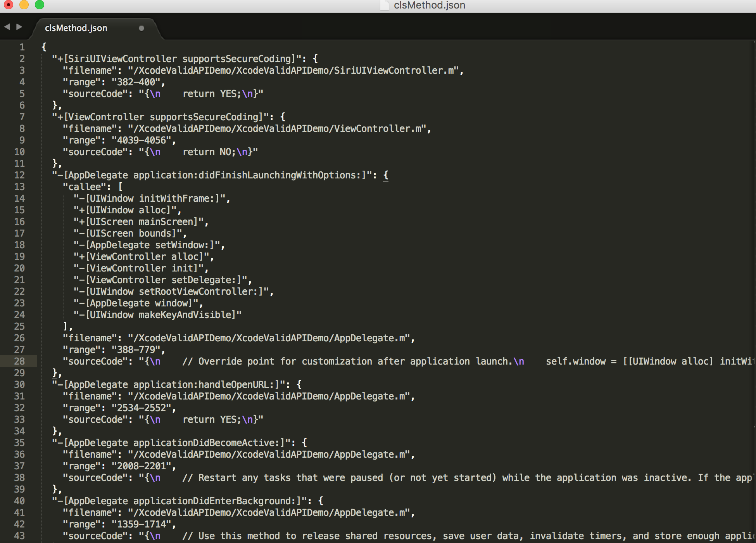
Task: Click the red close window button
Action: [x=9, y=5]
